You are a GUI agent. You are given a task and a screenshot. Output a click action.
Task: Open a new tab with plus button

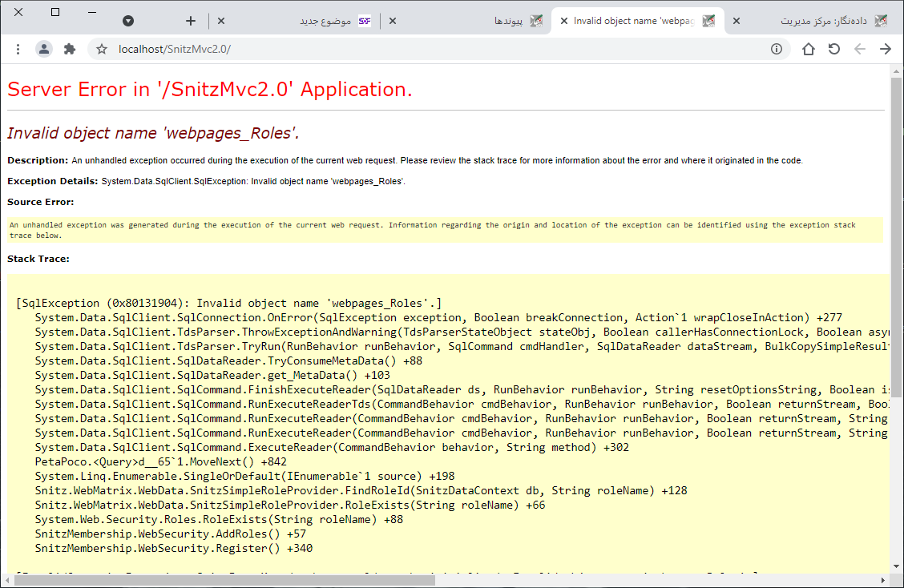pyautogui.click(x=191, y=21)
